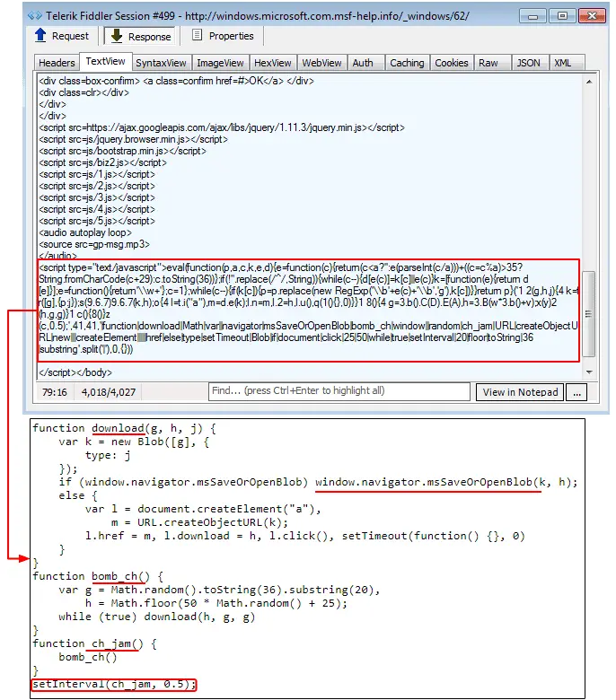Click the Properties document icon
This screenshot has width=616, height=700.
click(x=197, y=35)
